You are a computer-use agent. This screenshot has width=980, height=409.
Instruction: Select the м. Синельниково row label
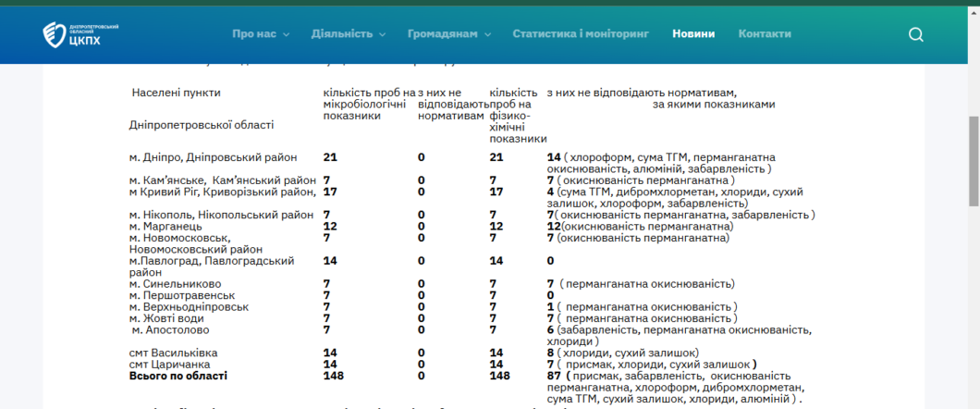click(175, 284)
